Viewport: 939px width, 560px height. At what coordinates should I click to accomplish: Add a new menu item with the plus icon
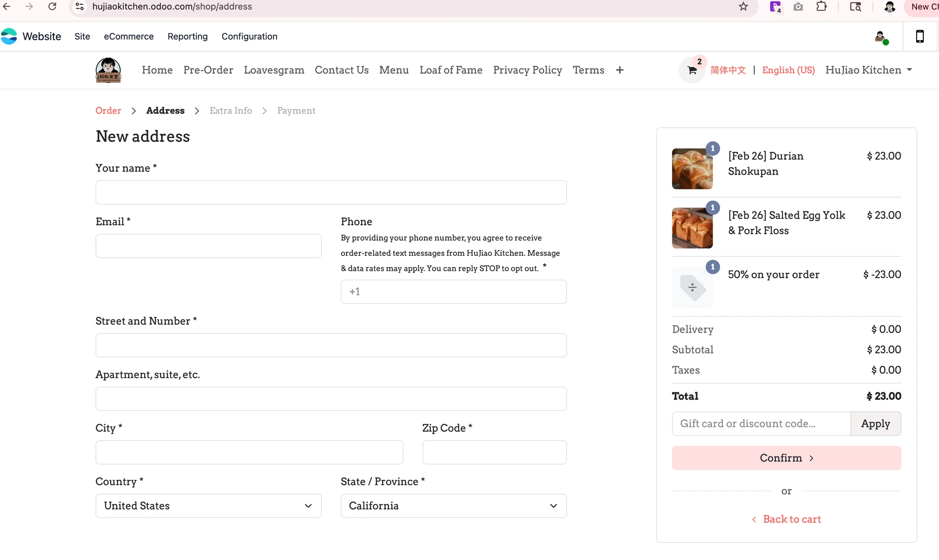[620, 70]
